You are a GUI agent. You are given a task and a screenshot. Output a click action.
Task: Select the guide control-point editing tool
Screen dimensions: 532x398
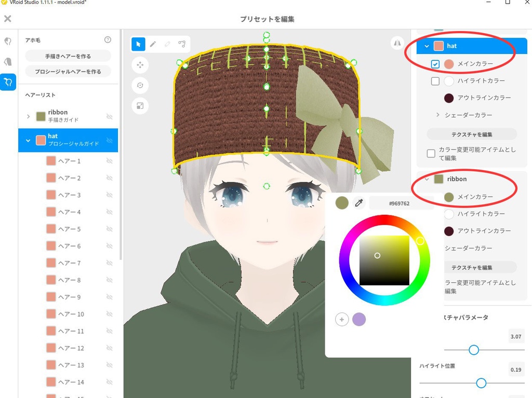pyautogui.click(x=181, y=44)
